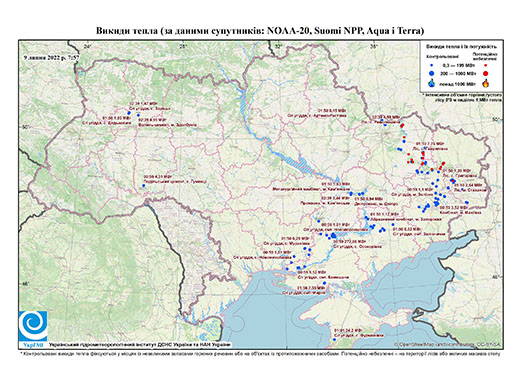This screenshot has height=368, width=520.
Task: Click the large blue 200–1000 MW legend circle
Action: point(432,73)
